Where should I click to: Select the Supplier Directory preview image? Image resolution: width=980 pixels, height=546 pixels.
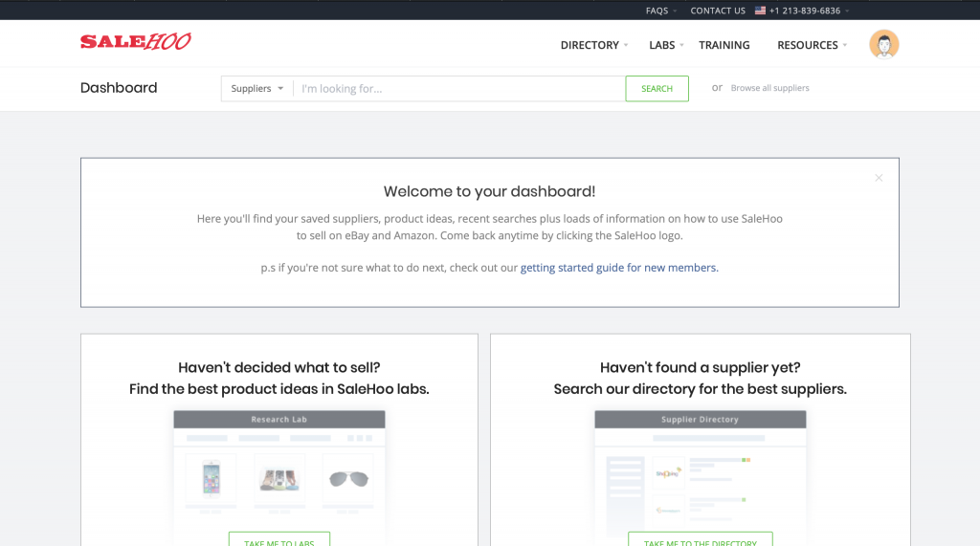coord(700,473)
